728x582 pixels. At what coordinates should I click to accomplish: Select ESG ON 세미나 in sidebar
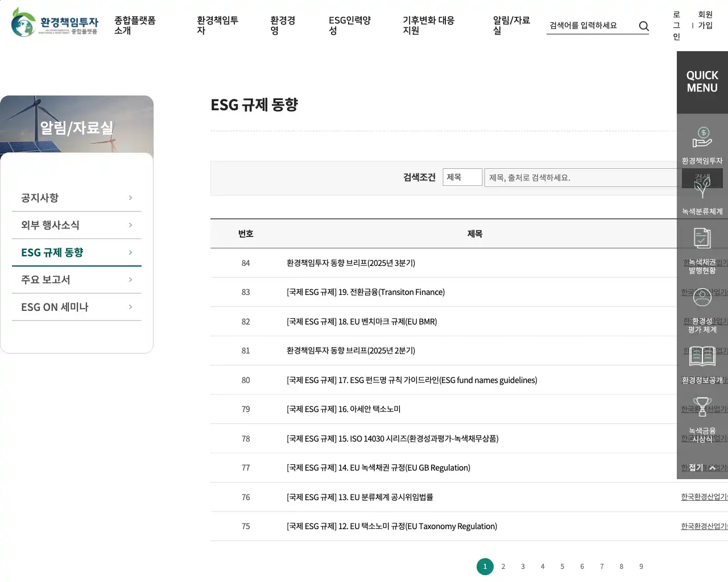click(x=55, y=307)
